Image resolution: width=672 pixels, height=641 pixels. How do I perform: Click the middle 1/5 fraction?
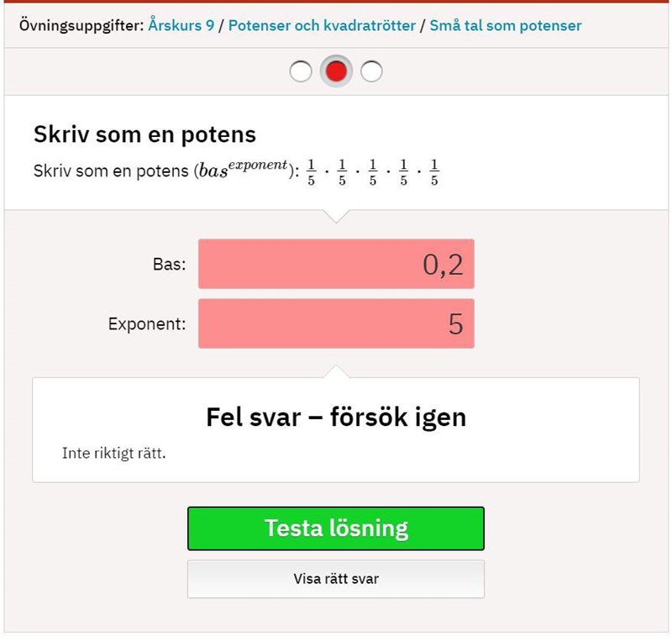click(x=373, y=171)
